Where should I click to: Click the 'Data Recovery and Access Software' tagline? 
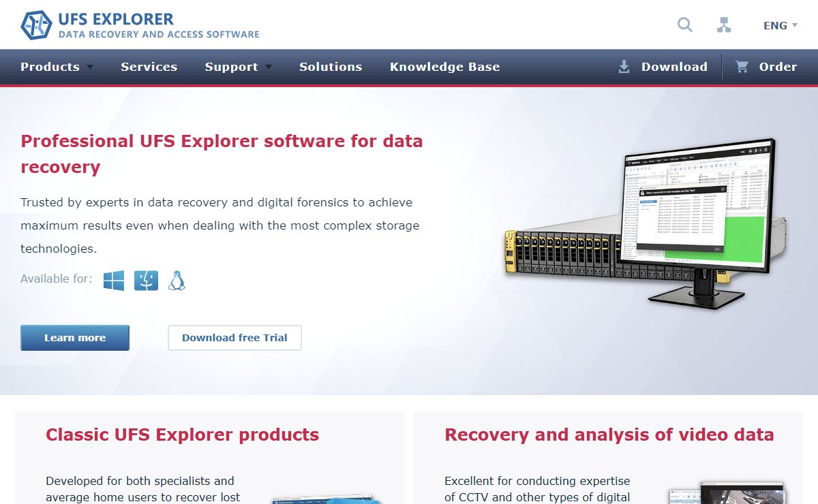159,34
